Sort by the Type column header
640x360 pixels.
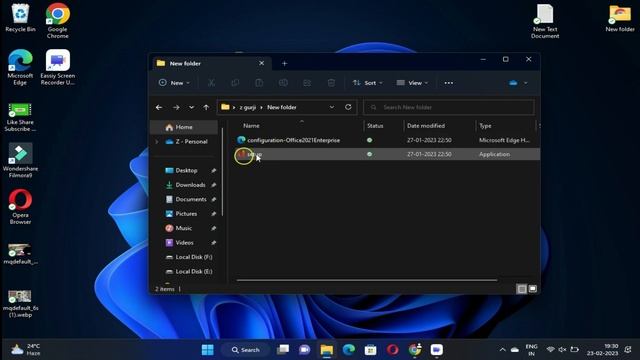485,126
